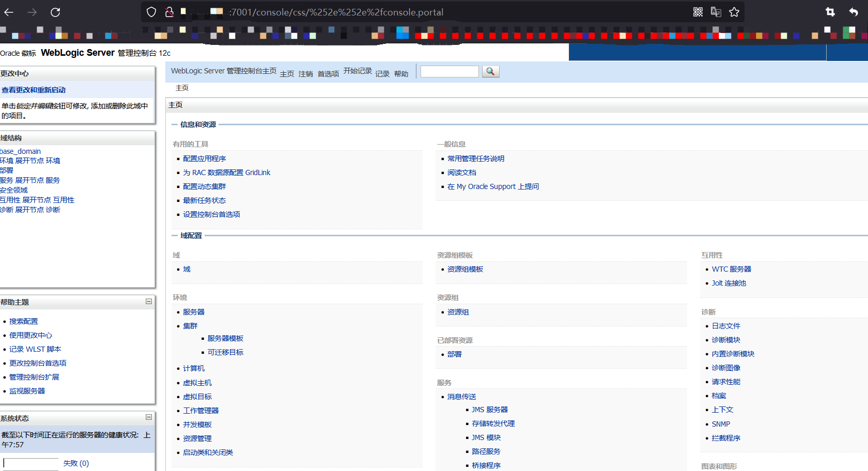868x471 pixels.
Task: Open 集群 link under 环境
Action: coord(190,326)
